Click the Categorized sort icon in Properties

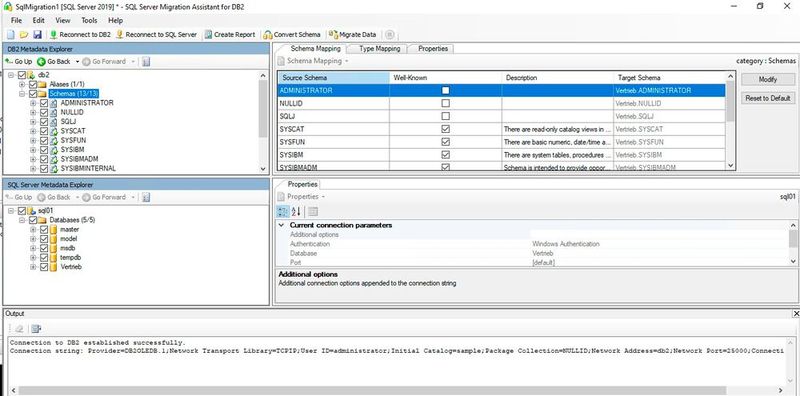pos(283,211)
